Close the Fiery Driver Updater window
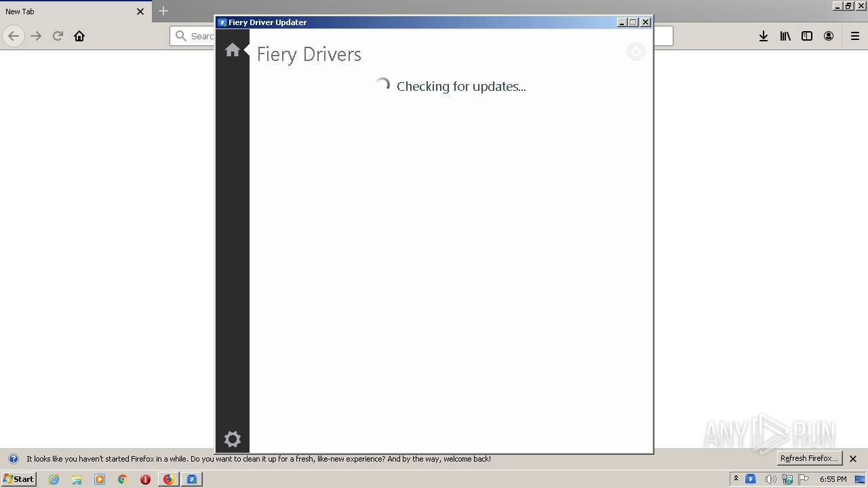 646,22
